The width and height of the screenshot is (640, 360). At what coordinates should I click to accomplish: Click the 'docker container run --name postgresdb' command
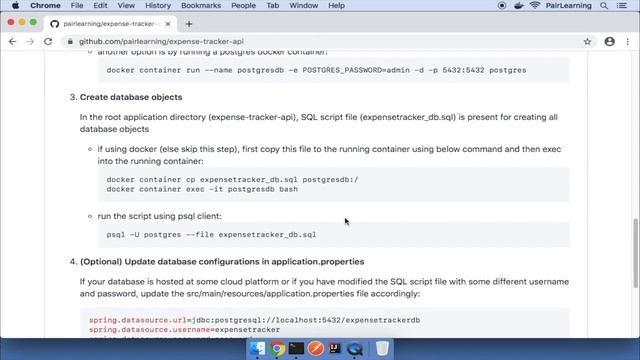316,70
